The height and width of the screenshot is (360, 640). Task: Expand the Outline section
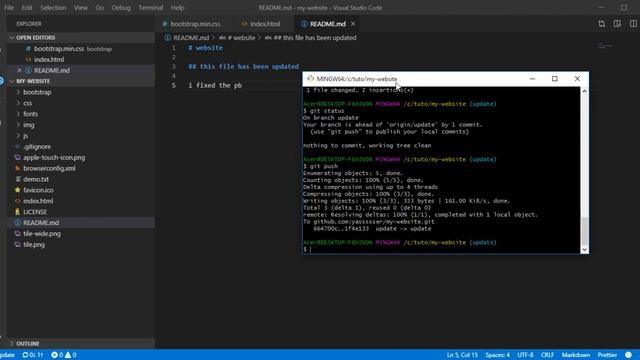(x=81, y=344)
